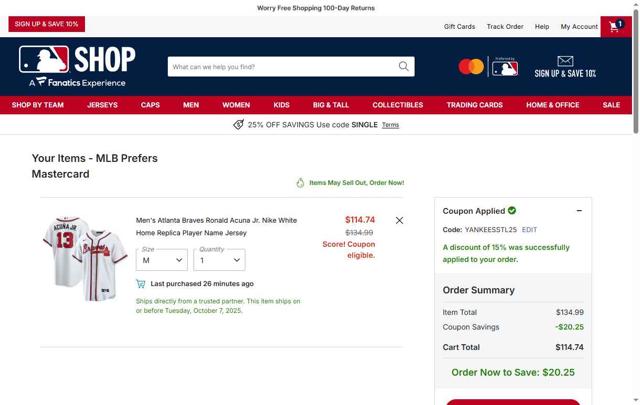Open the Quantity dropdown
Screen dimensions: 640x405
click(x=219, y=260)
